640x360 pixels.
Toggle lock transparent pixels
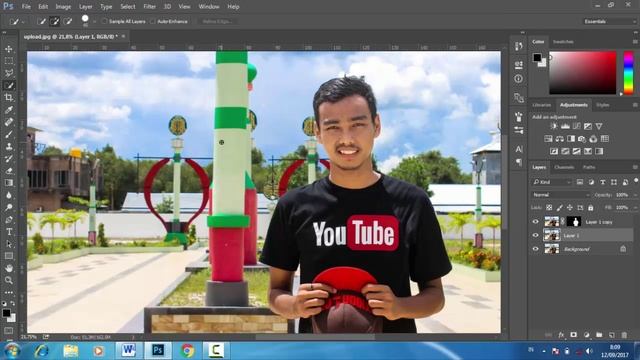(549, 208)
